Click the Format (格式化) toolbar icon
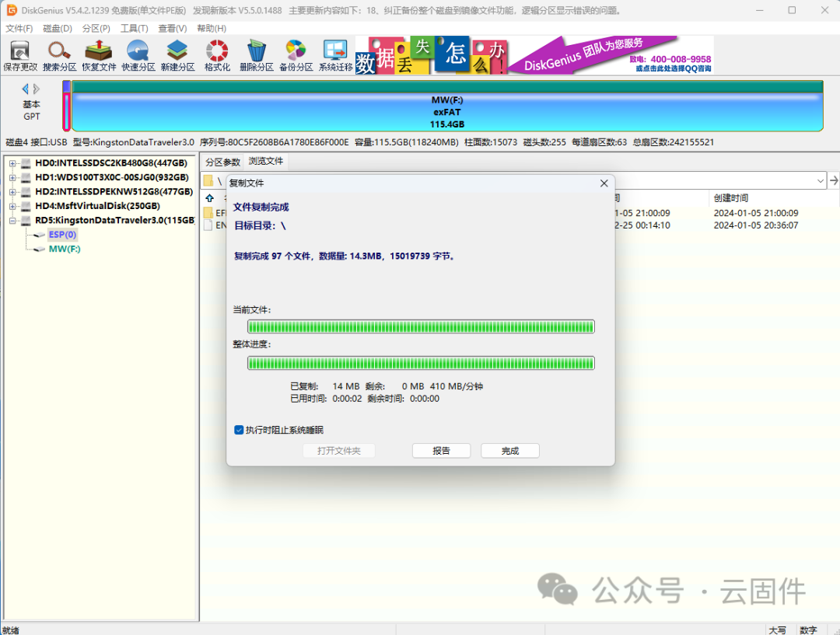This screenshot has width=840, height=635. (217, 56)
